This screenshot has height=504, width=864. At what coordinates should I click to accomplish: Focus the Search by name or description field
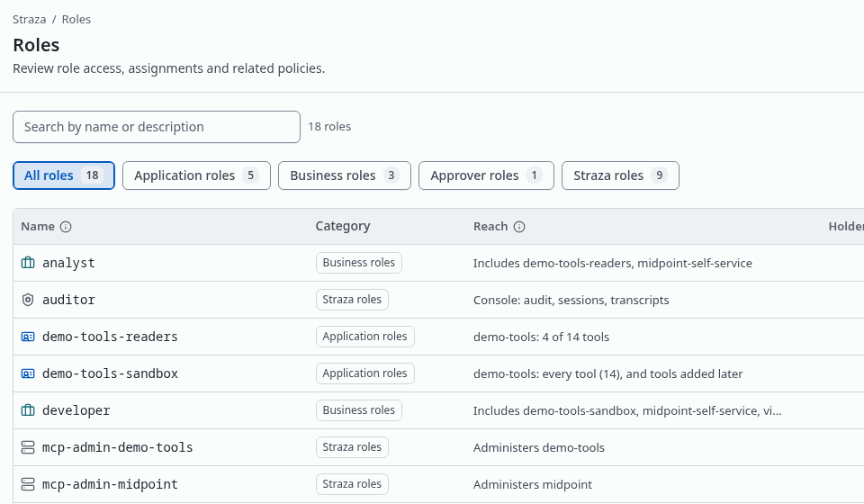pyautogui.click(x=157, y=127)
